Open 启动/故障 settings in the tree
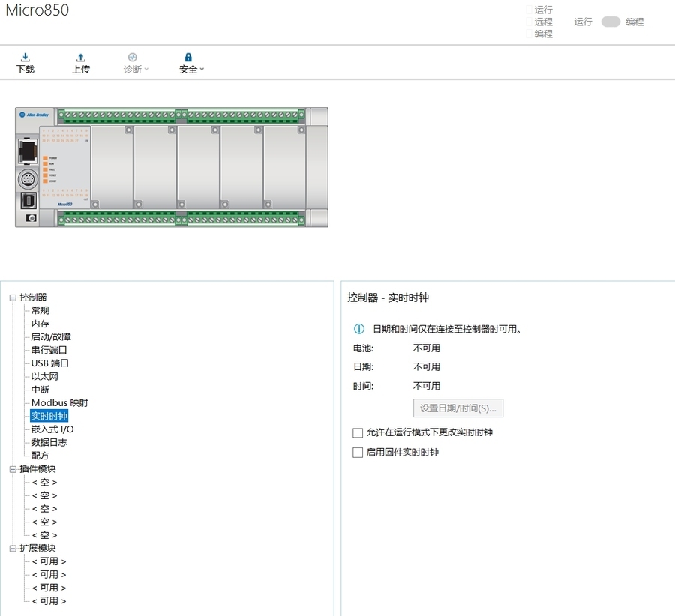 51,336
